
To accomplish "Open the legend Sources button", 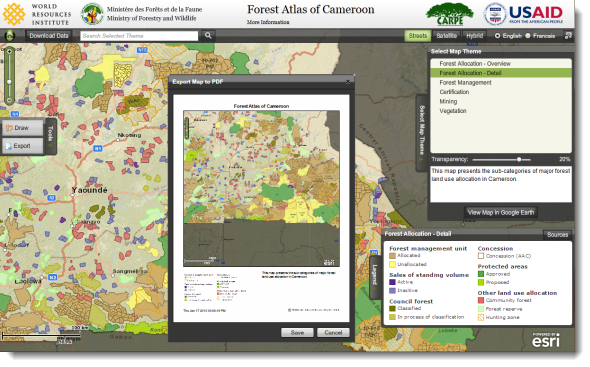I will [x=557, y=235].
